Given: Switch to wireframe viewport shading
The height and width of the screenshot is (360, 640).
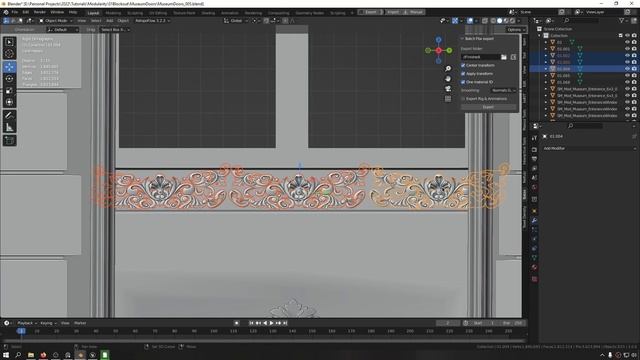Looking at the screenshot, I should [493, 20].
